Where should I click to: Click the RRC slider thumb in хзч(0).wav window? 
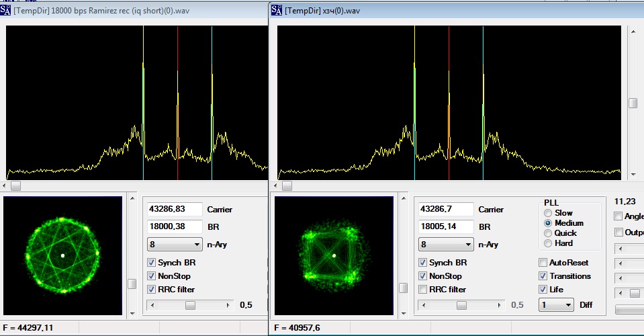tap(461, 305)
